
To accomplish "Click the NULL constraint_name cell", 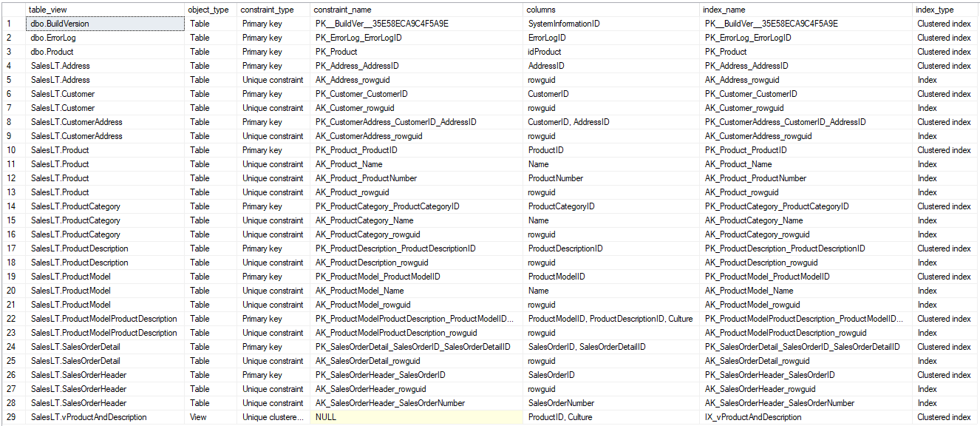I will (329, 416).
